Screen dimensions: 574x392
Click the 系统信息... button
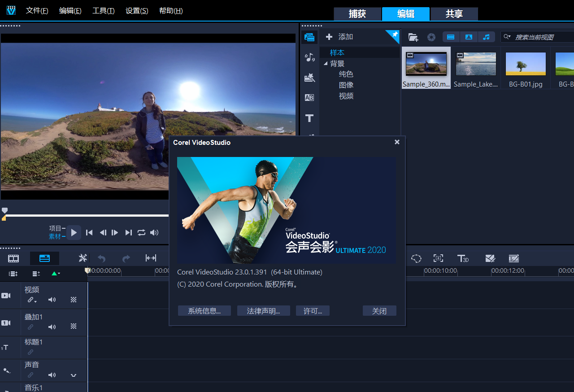point(204,311)
